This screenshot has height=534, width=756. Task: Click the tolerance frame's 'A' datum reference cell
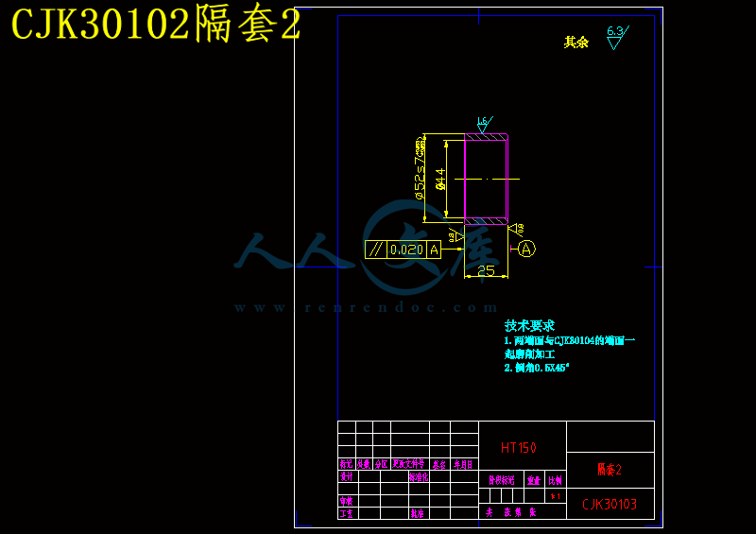point(435,250)
